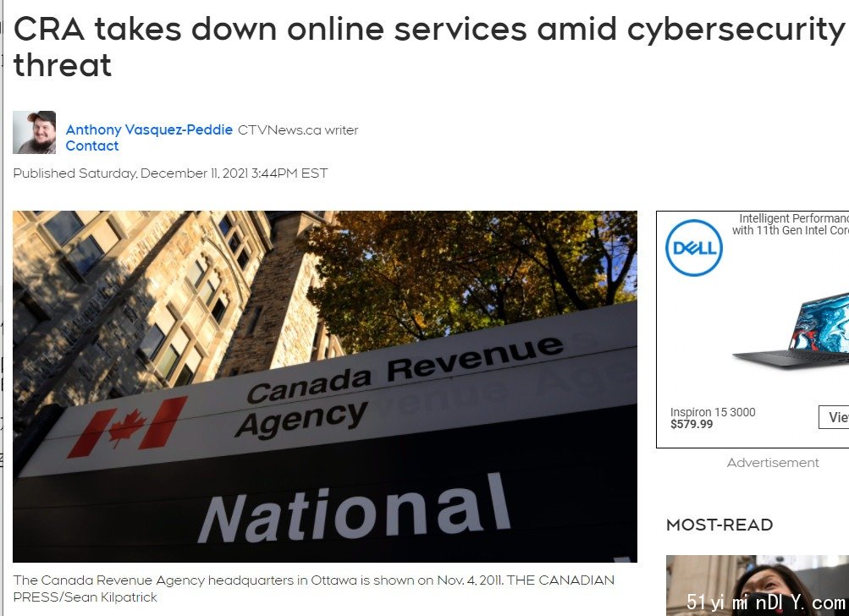Click the National text in the photo

tap(355, 510)
